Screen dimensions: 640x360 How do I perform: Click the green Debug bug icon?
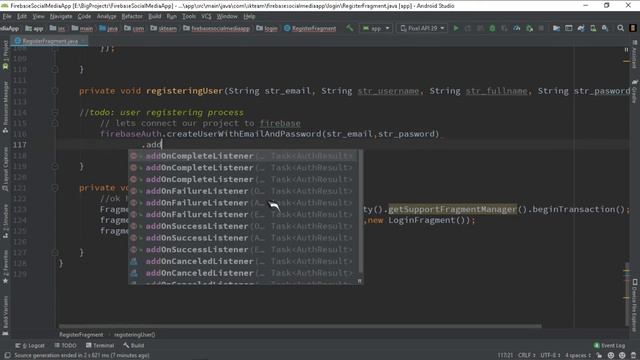[x=492, y=28]
